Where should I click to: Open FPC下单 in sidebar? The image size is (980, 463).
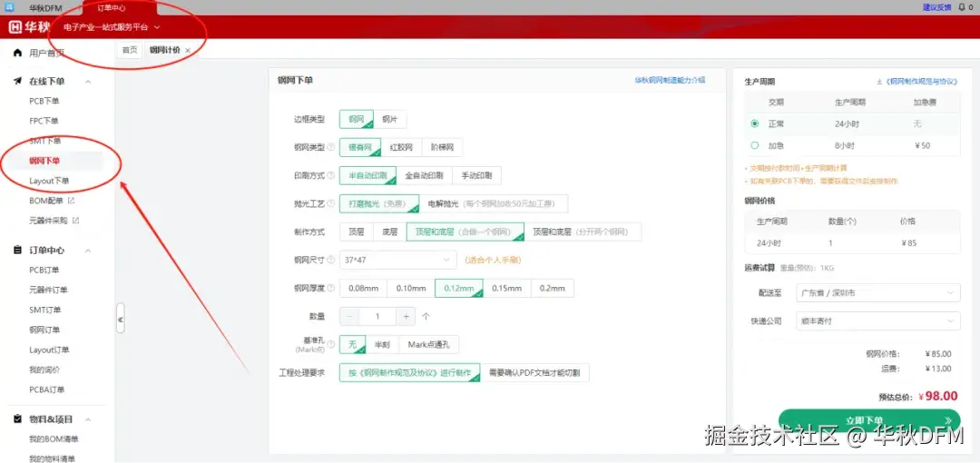44,121
